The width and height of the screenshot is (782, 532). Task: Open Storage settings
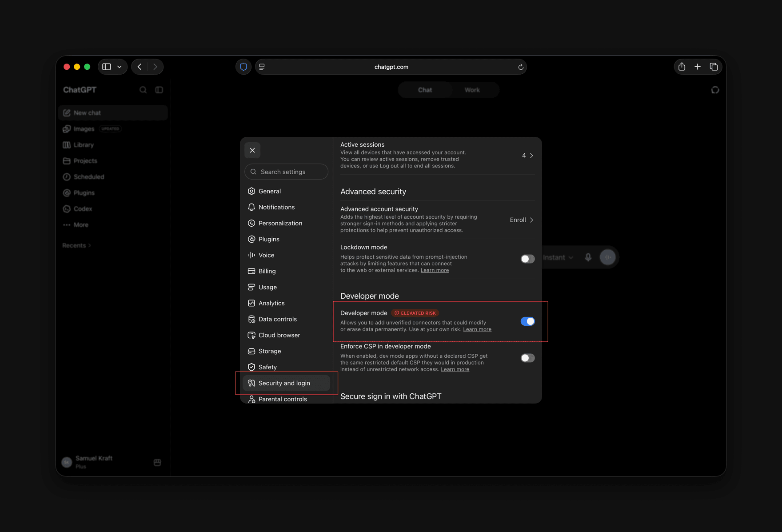286,351
